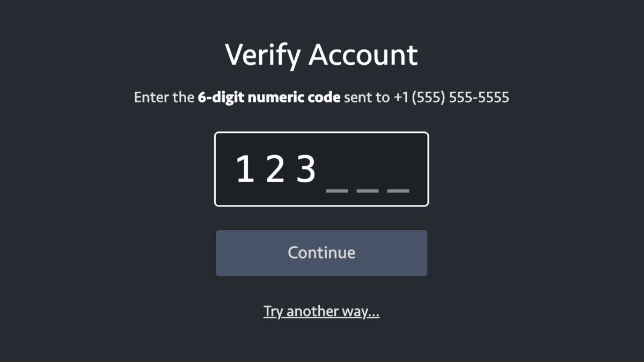Click inside the verification code input box

321,168
